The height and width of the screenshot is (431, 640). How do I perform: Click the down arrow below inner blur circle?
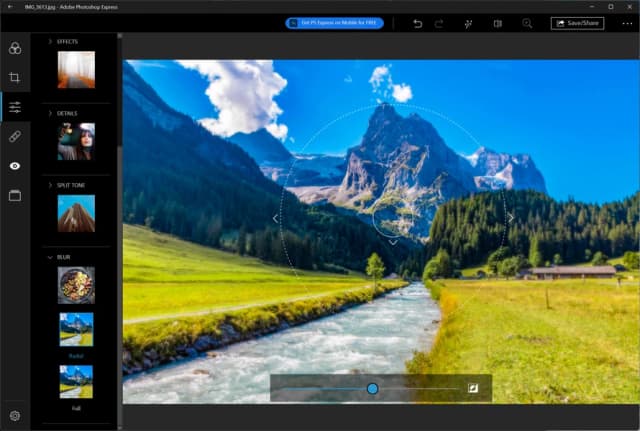pyautogui.click(x=393, y=242)
